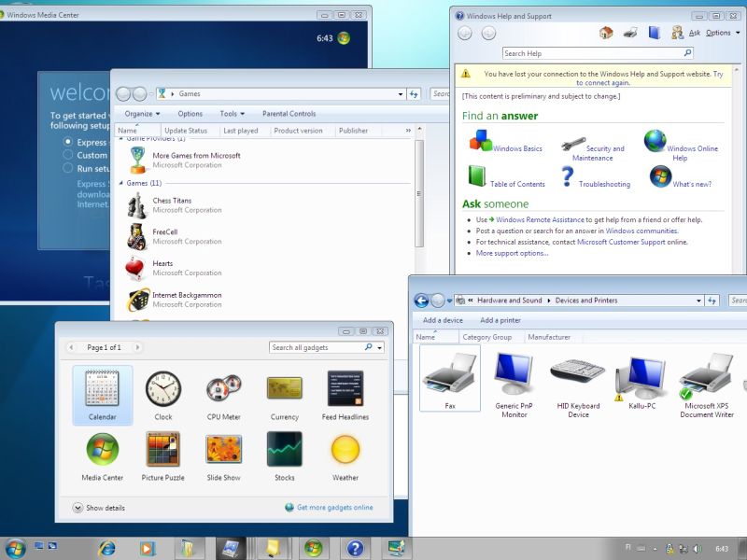The height and width of the screenshot is (560, 747).
Task: Open Internet Explorer from the taskbar
Action: click(106, 548)
